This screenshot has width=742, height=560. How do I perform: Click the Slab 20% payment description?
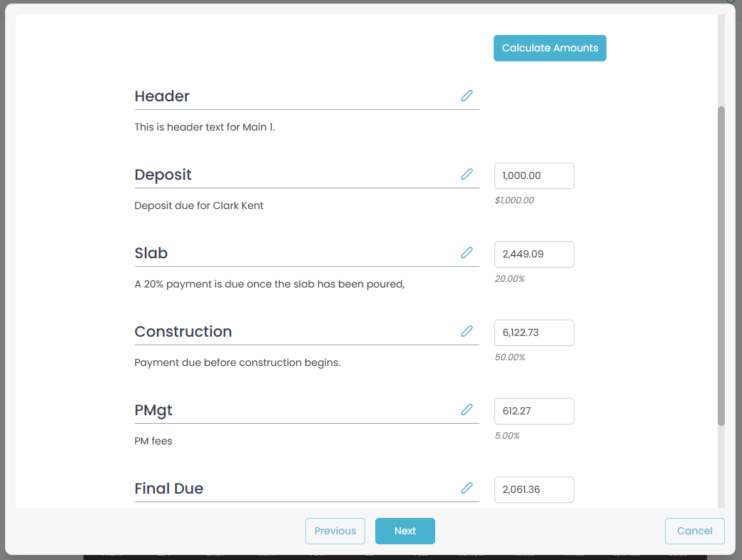(270, 284)
